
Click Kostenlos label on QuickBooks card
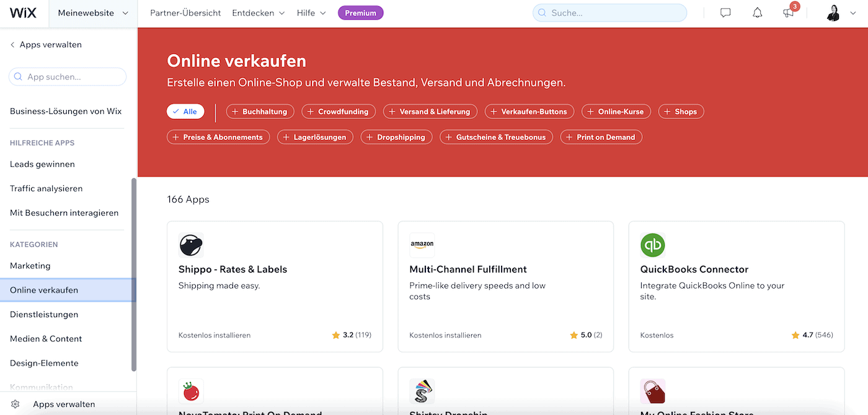(x=657, y=335)
